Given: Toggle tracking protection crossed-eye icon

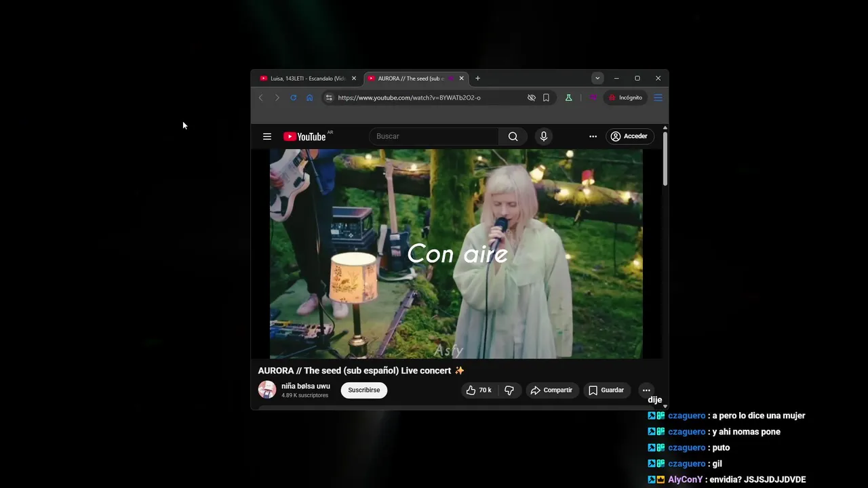Looking at the screenshot, I should point(532,98).
